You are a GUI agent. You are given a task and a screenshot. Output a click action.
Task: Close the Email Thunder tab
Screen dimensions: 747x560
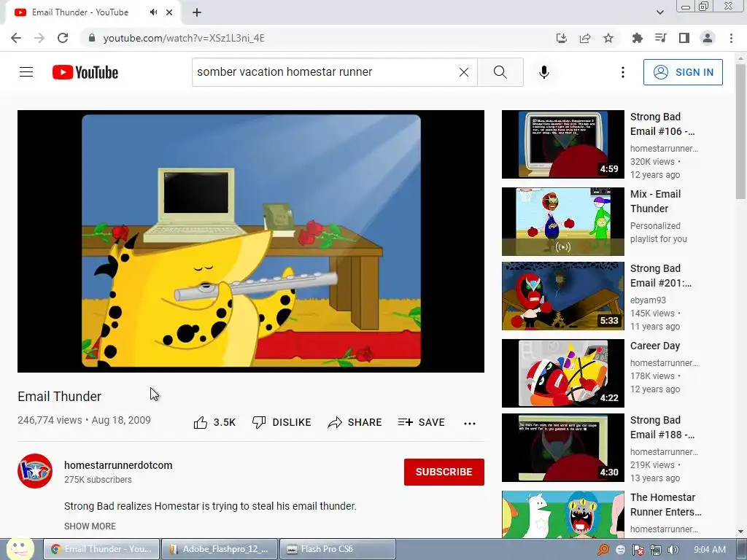click(169, 12)
